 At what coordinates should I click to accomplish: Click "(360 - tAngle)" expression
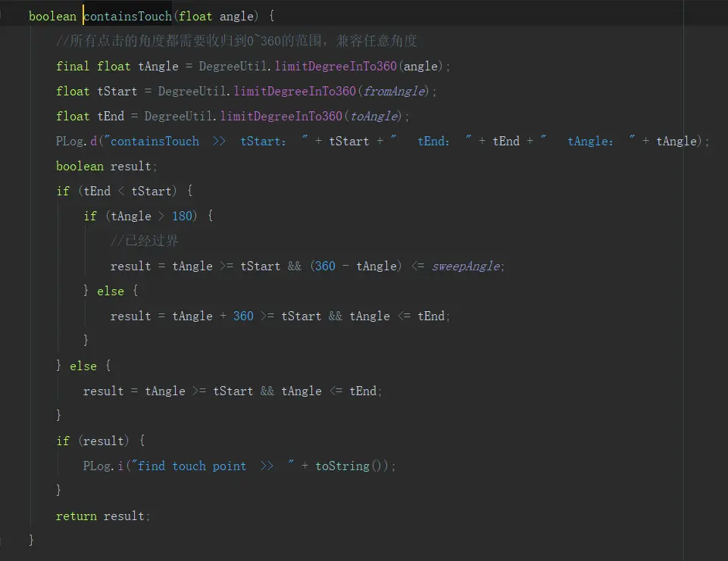(x=356, y=266)
